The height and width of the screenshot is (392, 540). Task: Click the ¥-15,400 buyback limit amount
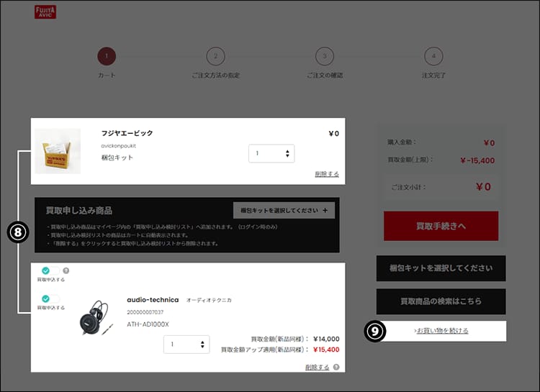point(477,160)
